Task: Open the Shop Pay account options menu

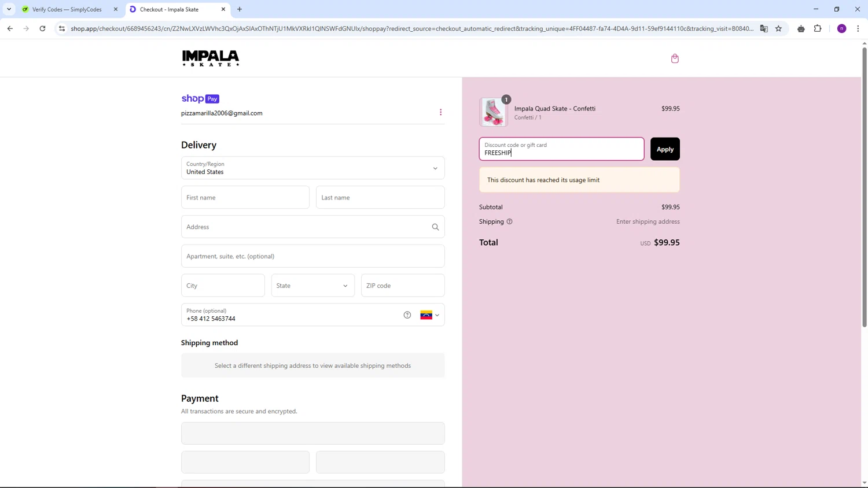Action: [x=440, y=112]
